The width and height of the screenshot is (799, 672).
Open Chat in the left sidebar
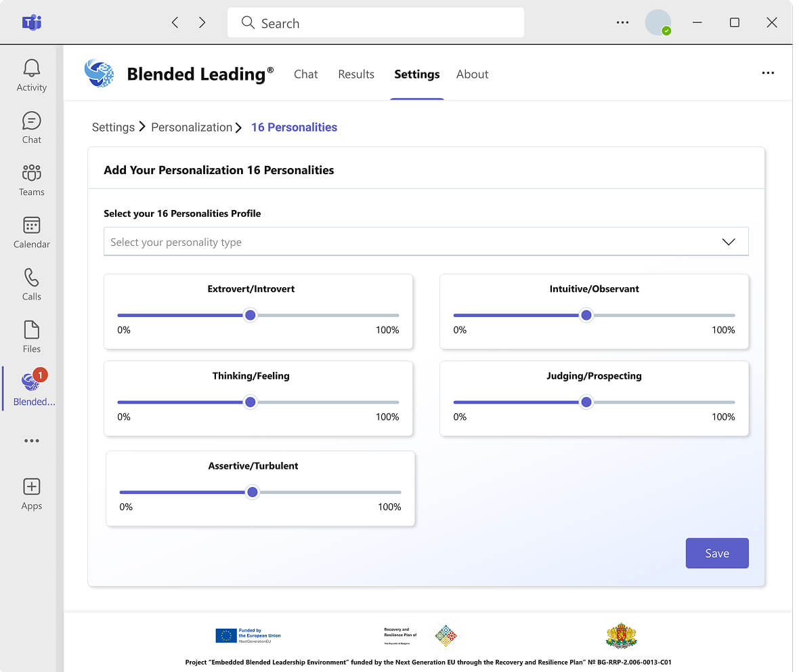pos(31,121)
